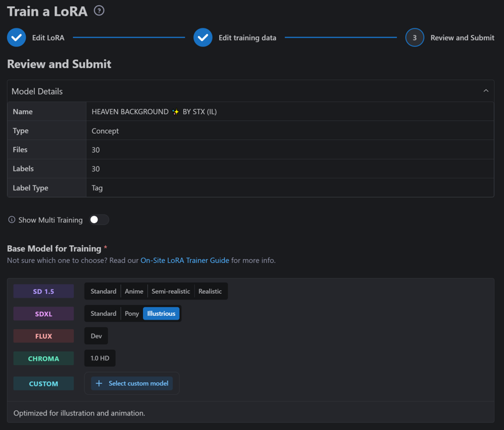
Task: Click the Edit LoRA step checkmark
Action: click(16, 37)
